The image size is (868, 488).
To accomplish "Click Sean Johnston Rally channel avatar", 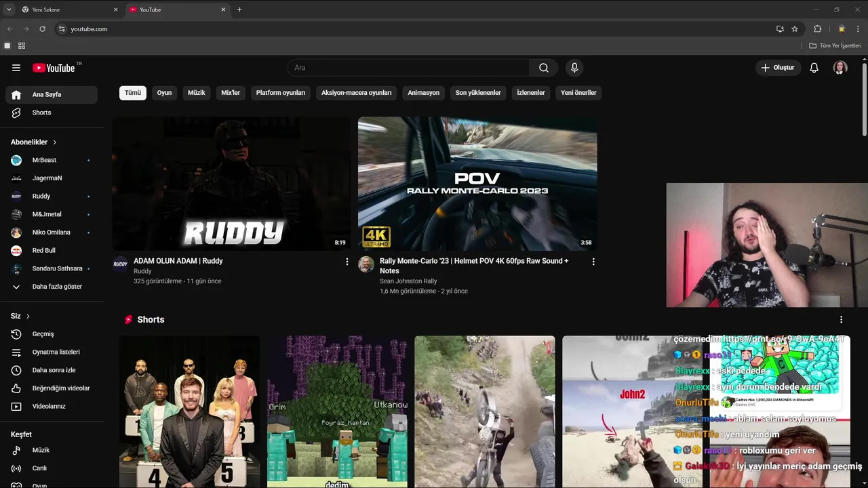I will tap(366, 264).
